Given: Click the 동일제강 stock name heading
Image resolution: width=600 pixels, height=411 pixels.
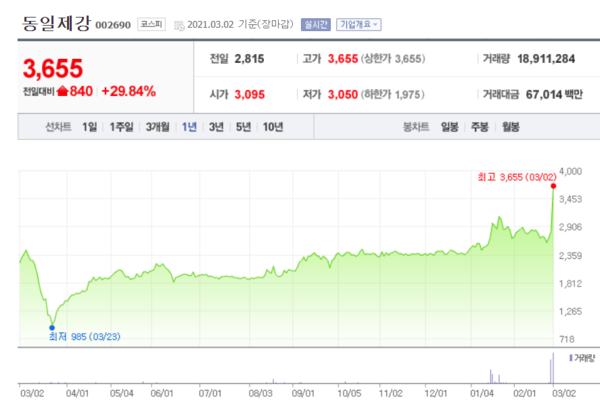Looking at the screenshot, I should (57, 23).
